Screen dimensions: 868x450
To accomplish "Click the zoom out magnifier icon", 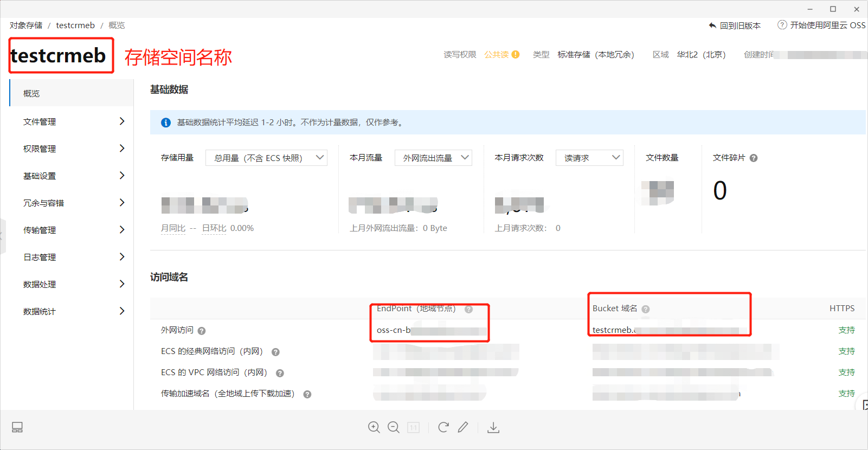I will point(394,427).
